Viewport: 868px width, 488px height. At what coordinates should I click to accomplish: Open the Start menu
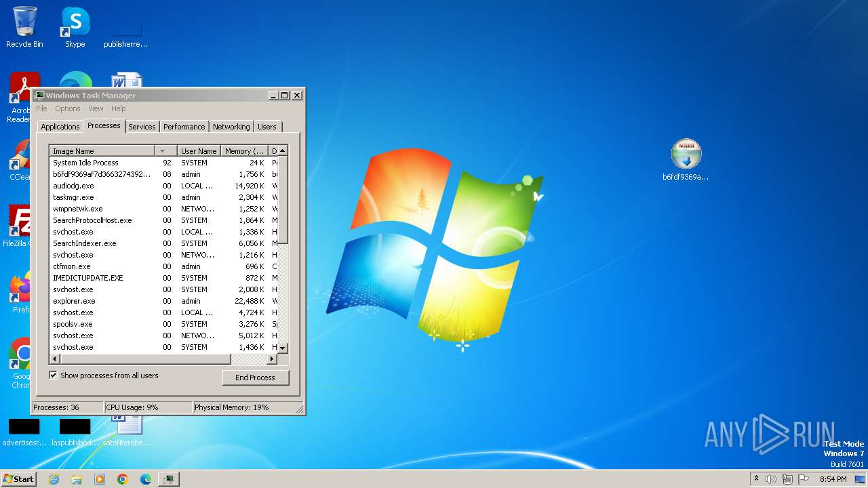pos(18,479)
